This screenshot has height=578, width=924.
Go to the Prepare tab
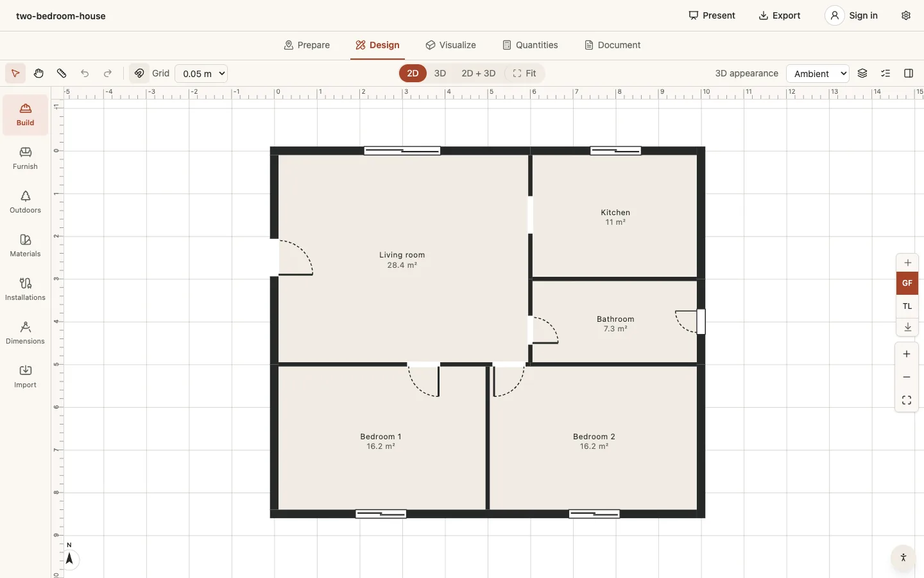307,45
